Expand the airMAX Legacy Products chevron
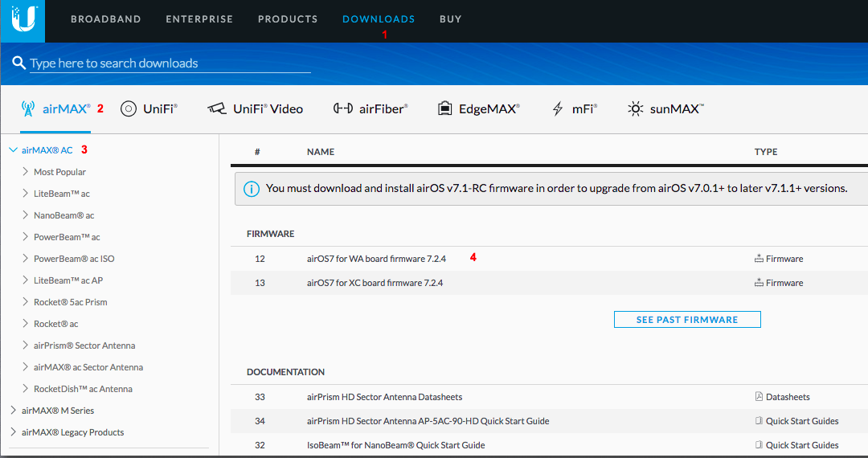Viewport: 868px width, 458px height. click(x=14, y=431)
